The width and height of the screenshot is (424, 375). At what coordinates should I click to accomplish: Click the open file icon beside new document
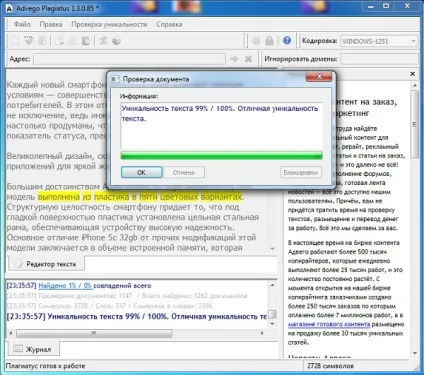coord(29,41)
